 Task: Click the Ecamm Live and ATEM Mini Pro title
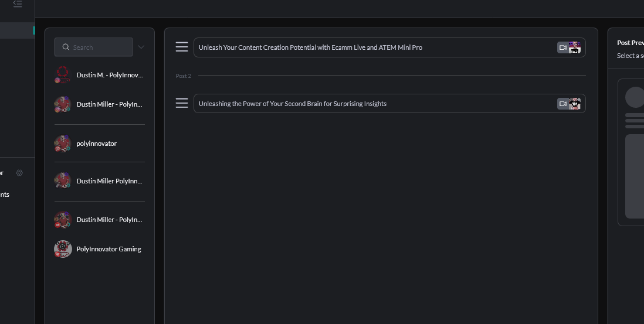point(310,47)
